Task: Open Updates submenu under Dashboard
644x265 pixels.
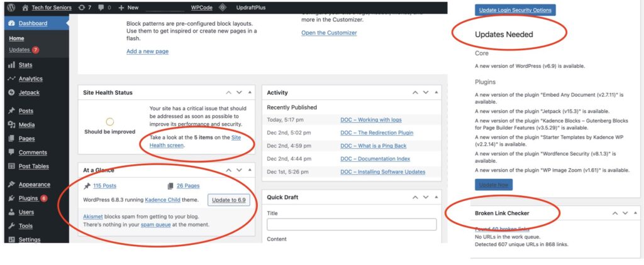Action: (19, 50)
